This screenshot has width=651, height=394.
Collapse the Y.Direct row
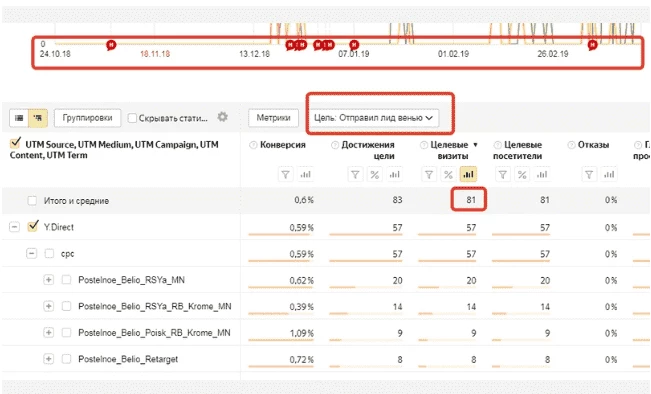pyautogui.click(x=15, y=227)
